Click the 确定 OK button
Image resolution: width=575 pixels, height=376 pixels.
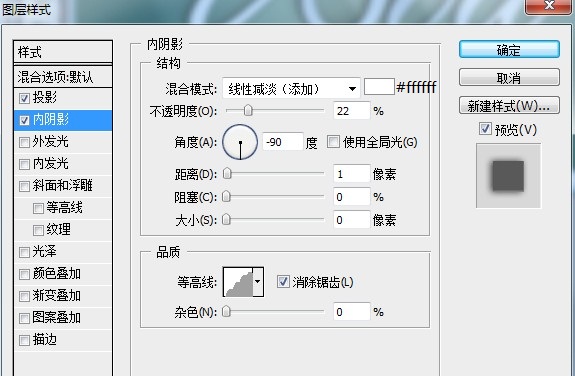(509, 50)
